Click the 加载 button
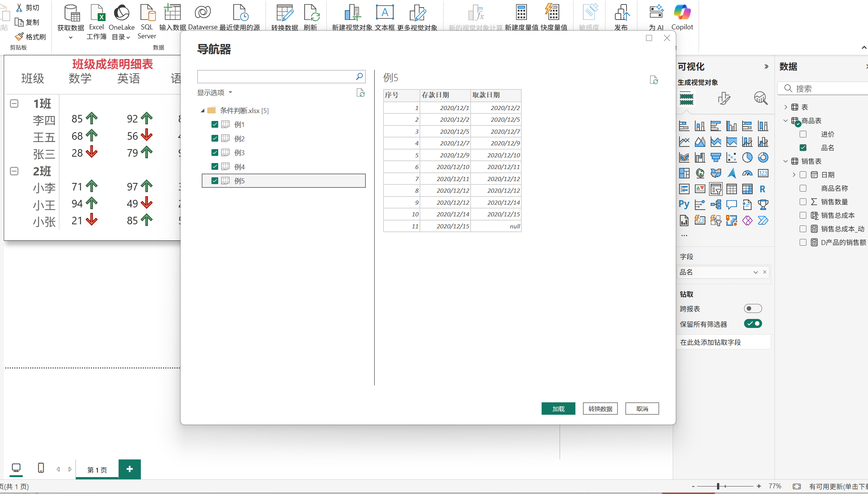 point(558,409)
